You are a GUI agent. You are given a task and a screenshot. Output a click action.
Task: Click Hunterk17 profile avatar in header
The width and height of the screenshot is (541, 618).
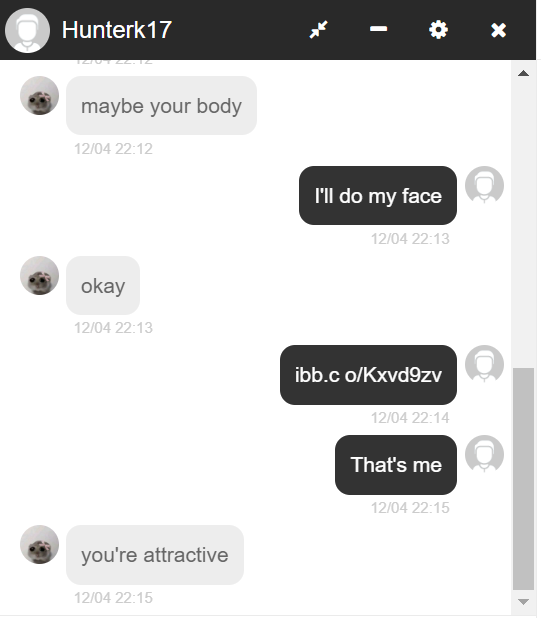(x=27, y=30)
